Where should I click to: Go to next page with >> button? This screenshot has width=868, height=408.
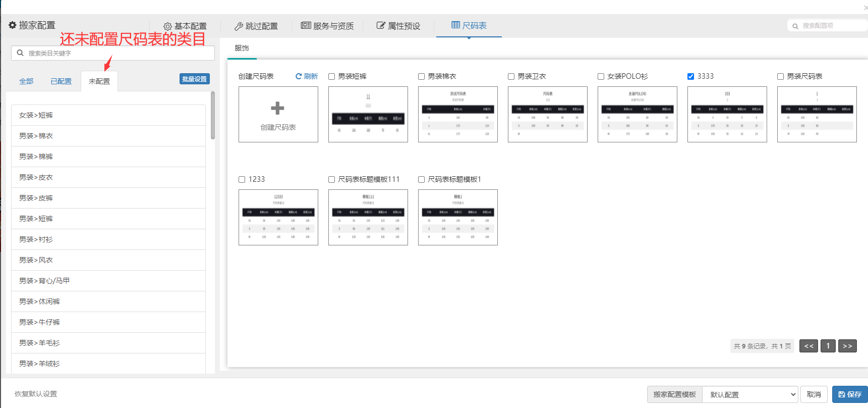[847, 346]
